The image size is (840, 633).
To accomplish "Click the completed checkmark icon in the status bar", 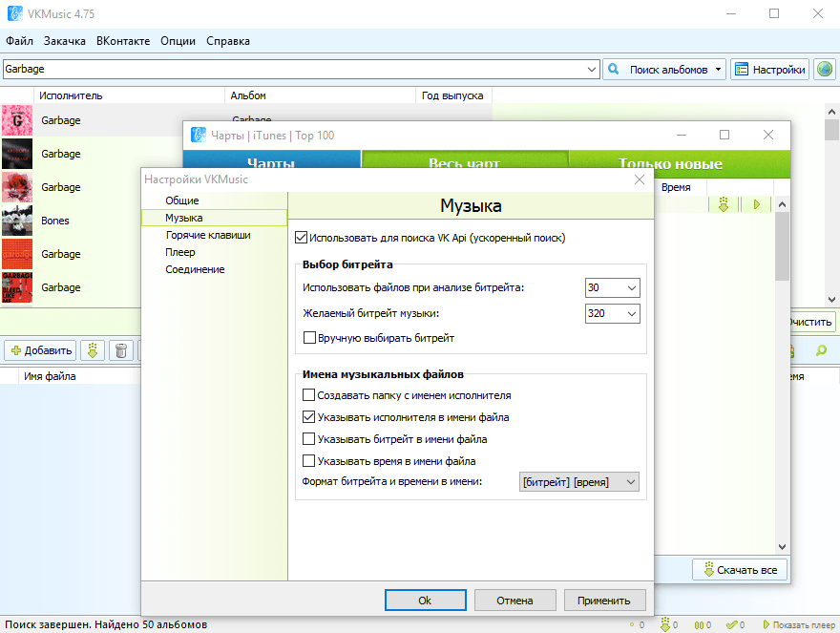I will tap(731, 625).
